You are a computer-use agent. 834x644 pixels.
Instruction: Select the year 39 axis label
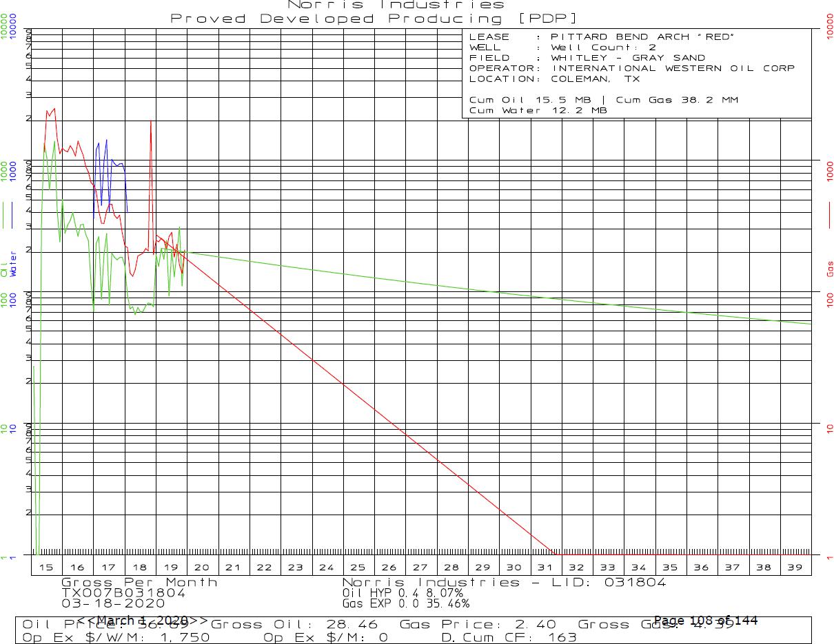pyautogui.click(x=795, y=568)
